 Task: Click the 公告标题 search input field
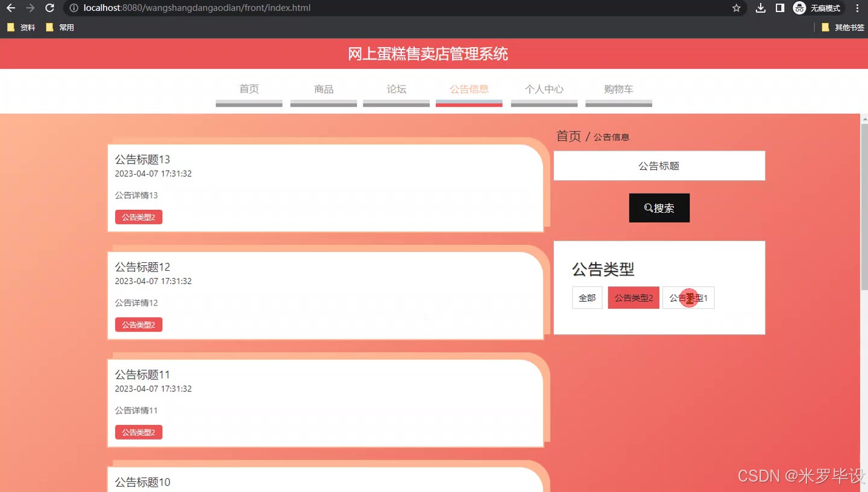coord(659,166)
